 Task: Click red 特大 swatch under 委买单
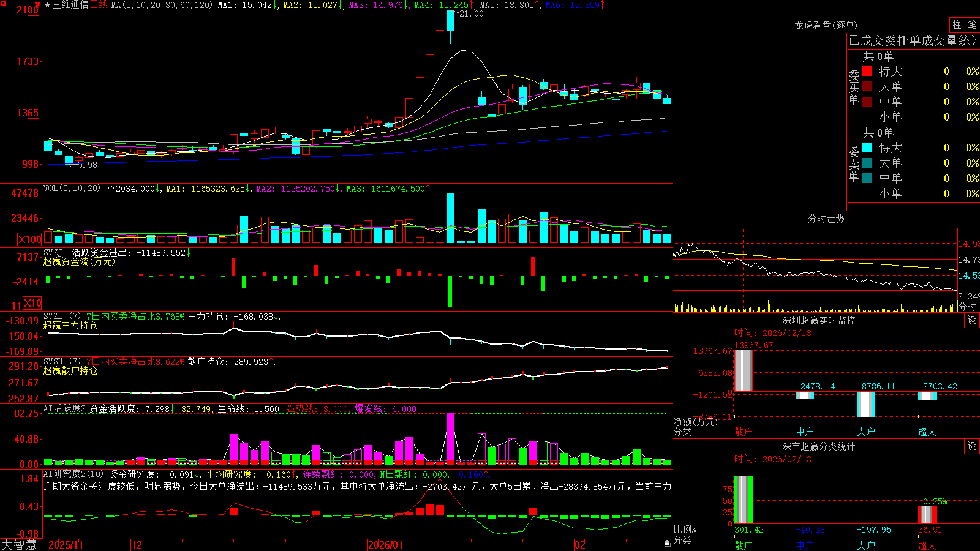click(x=867, y=71)
